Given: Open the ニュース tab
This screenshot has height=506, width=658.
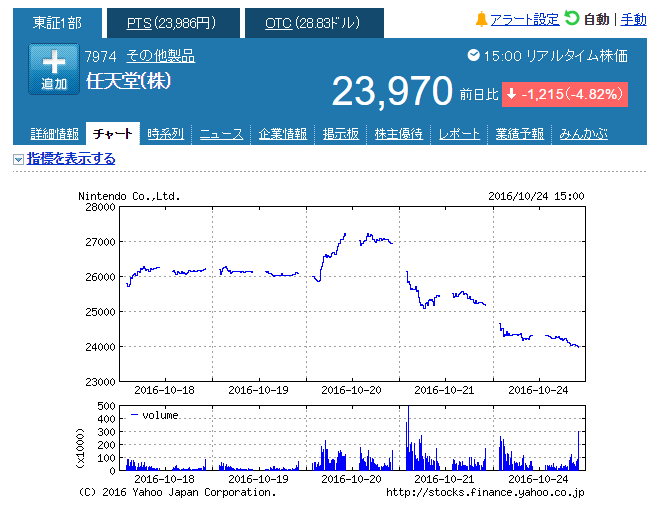Looking at the screenshot, I should click(x=221, y=134).
